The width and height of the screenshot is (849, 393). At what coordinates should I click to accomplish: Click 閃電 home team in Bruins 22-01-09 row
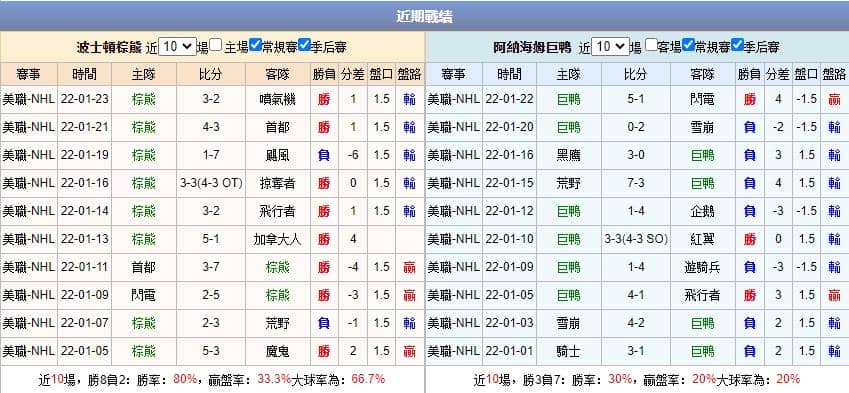(x=143, y=296)
